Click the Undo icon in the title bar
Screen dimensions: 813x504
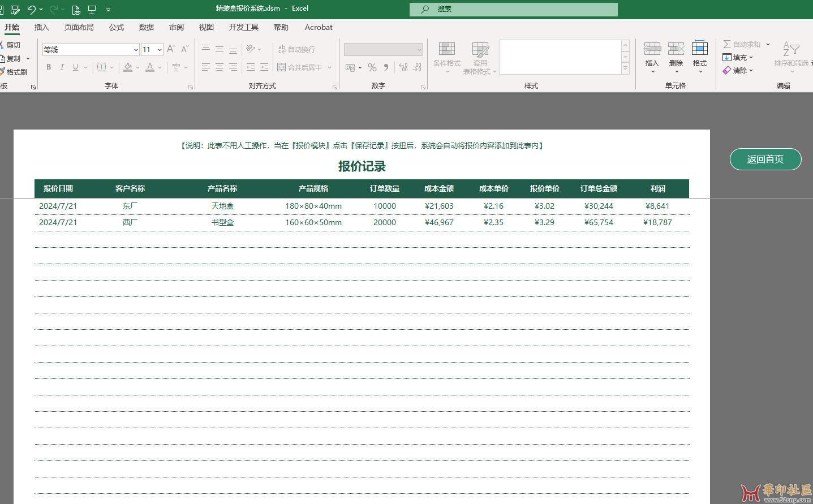(32, 10)
